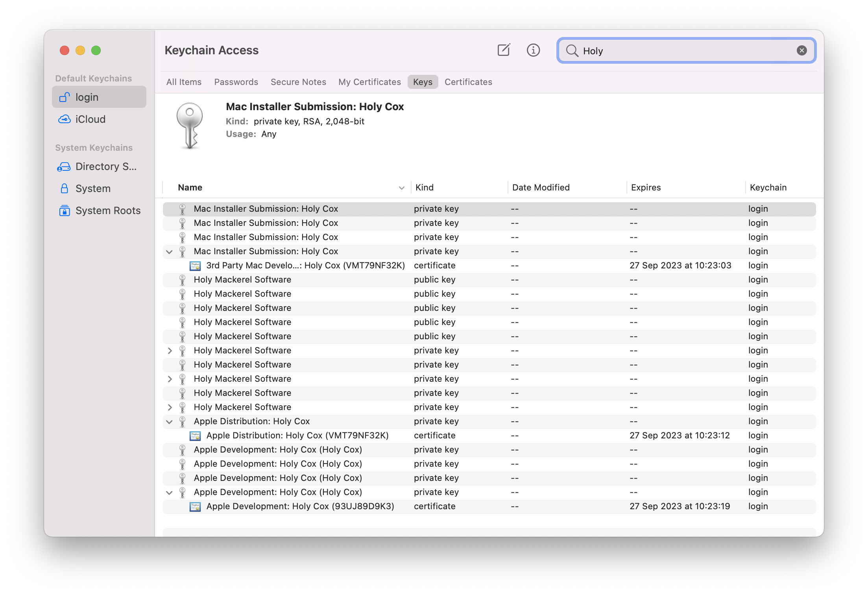Click expiry 27 Sep 2023 at 10:23:03

click(x=680, y=266)
